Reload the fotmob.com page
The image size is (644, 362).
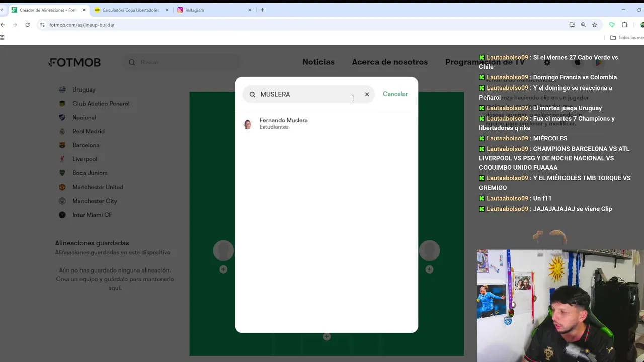tap(27, 25)
